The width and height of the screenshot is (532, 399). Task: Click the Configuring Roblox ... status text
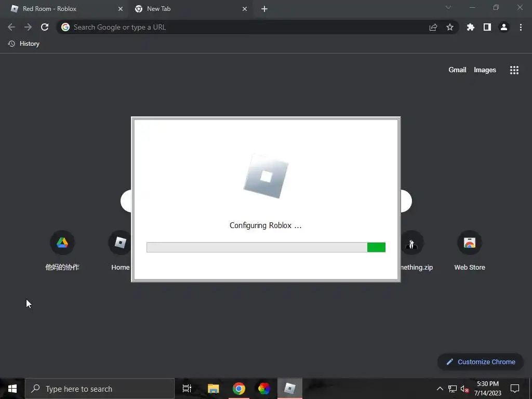[x=265, y=225]
